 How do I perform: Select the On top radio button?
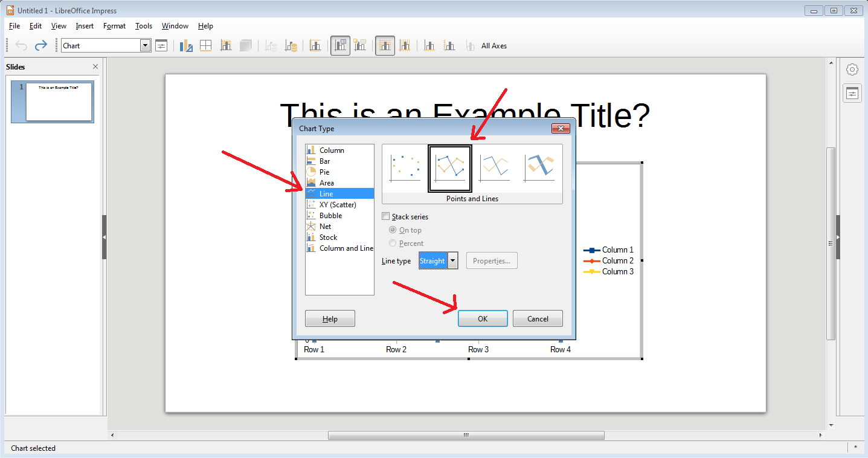[x=393, y=230]
